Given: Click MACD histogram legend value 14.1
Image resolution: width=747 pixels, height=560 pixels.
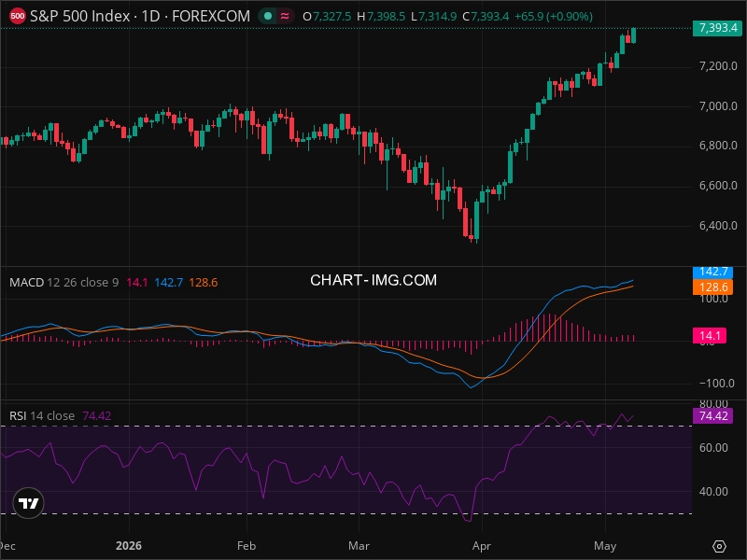Looking at the screenshot, I should point(136,283).
